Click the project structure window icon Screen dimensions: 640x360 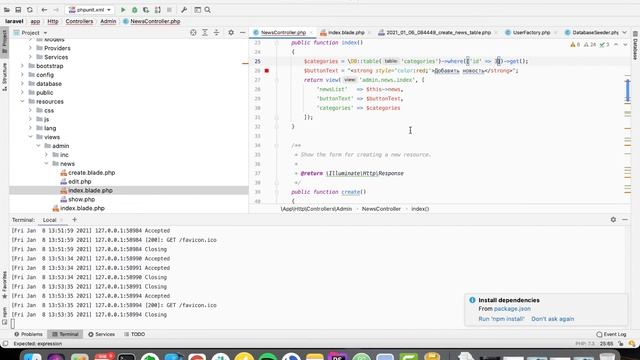(x=198, y=10)
